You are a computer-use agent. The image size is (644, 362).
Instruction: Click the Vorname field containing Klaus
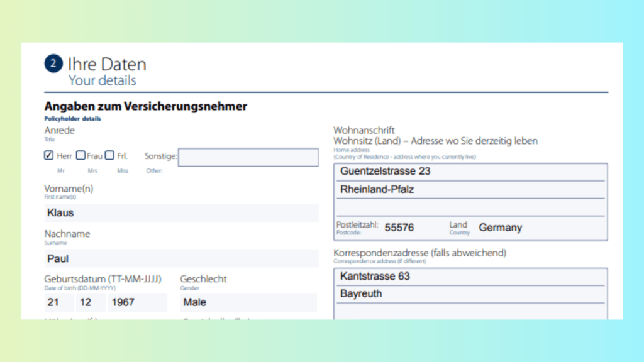click(x=181, y=213)
